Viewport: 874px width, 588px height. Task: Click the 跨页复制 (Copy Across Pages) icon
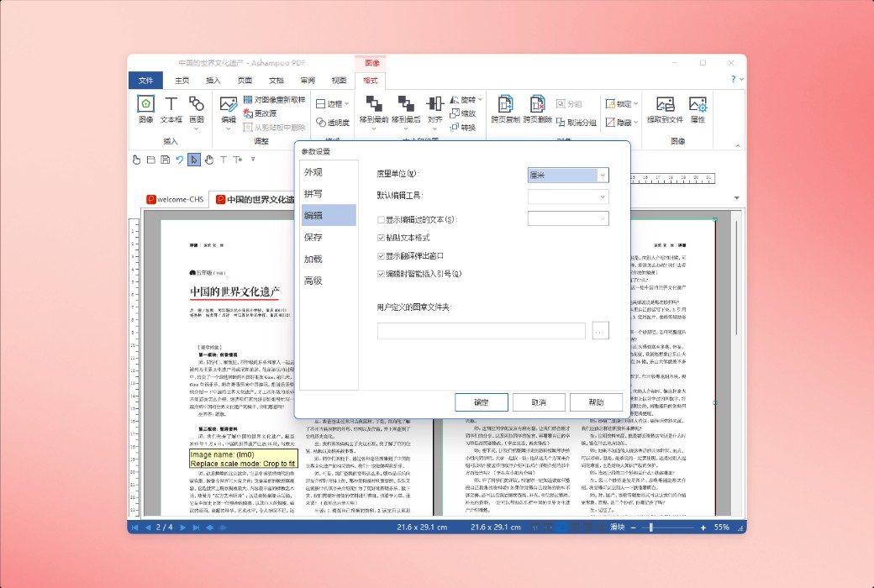[x=506, y=104]
